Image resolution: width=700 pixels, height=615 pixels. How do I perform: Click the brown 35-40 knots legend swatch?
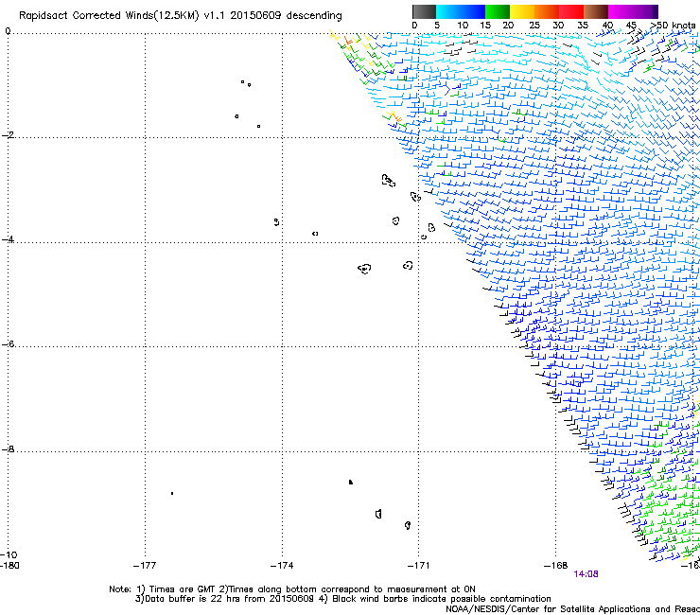[596, 11]
